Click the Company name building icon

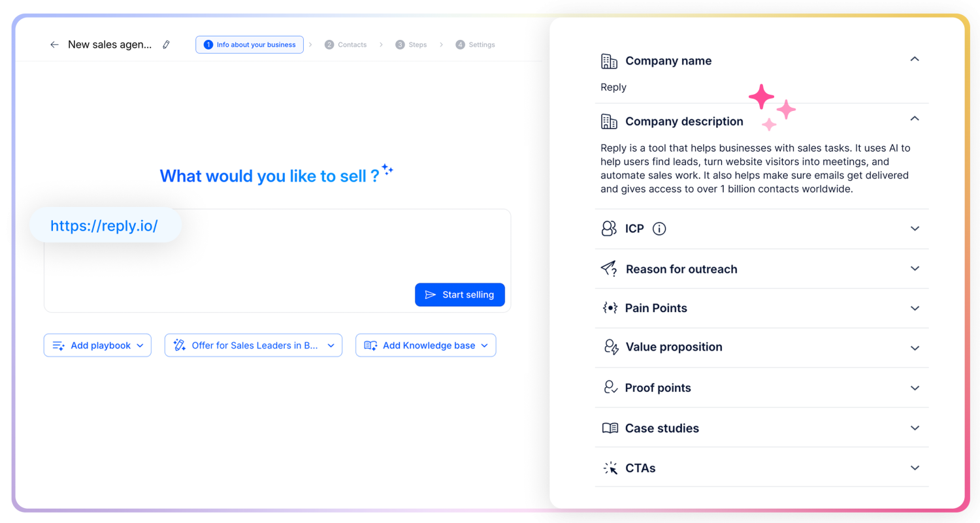(609, 61)
